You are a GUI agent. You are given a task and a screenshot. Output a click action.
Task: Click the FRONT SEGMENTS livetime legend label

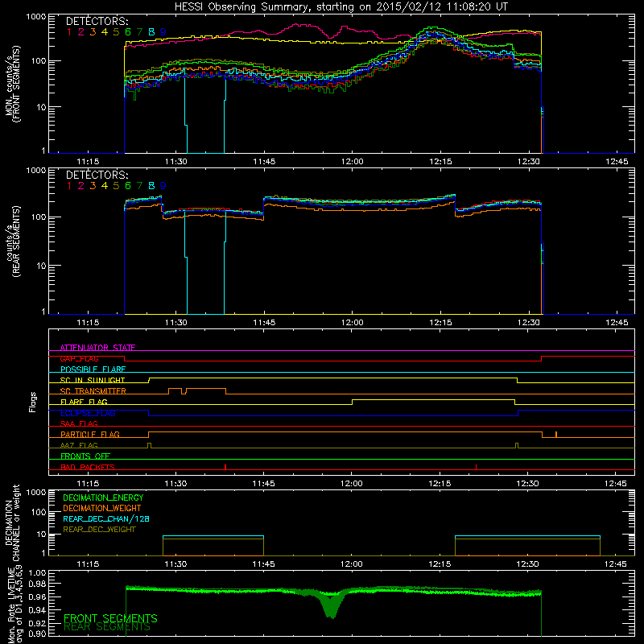tap(110, 618)
